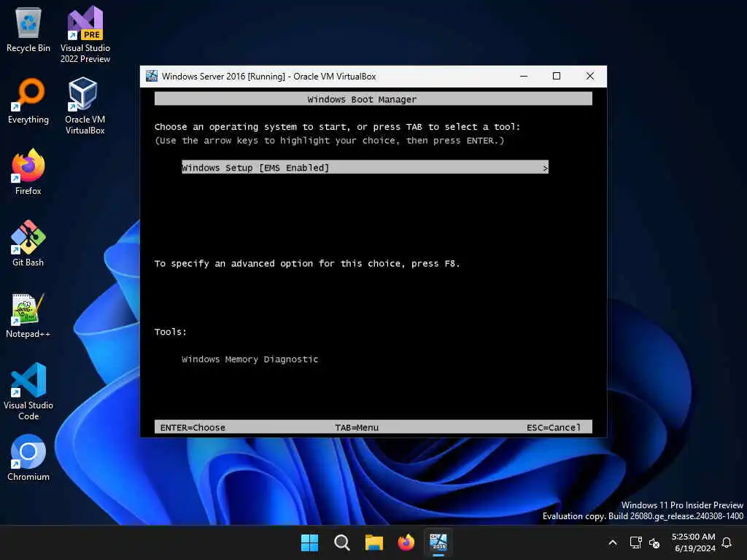Select the Chromium desktop shortcut
This screenshot has width=747, height=560.
pyautogui.click(x=28, y=458)
